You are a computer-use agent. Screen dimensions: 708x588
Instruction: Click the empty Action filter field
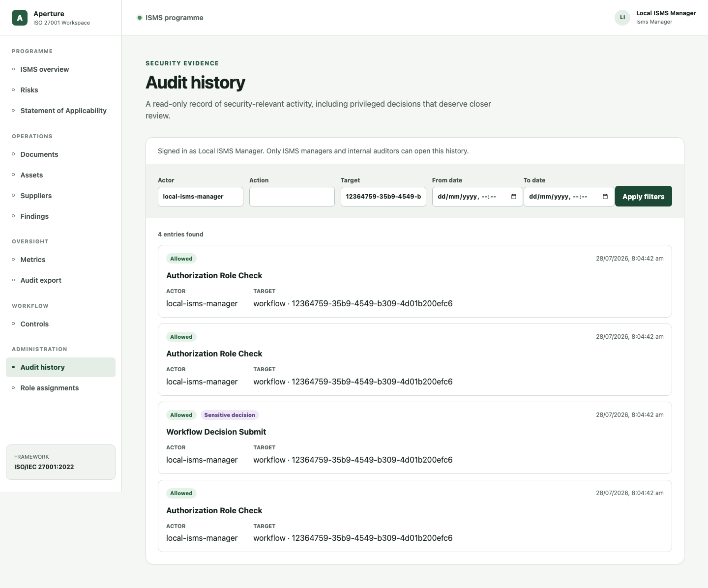pos(292,197)
